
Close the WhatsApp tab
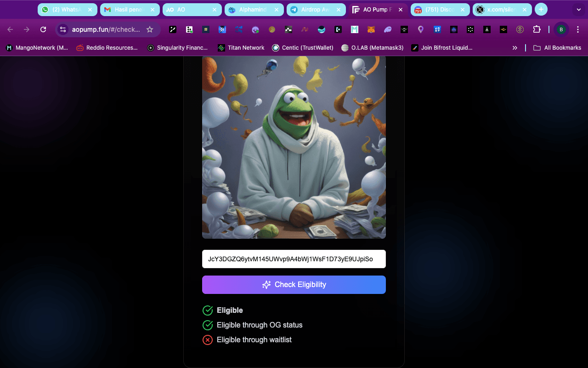pyautogui.click(x=90, y=9)
